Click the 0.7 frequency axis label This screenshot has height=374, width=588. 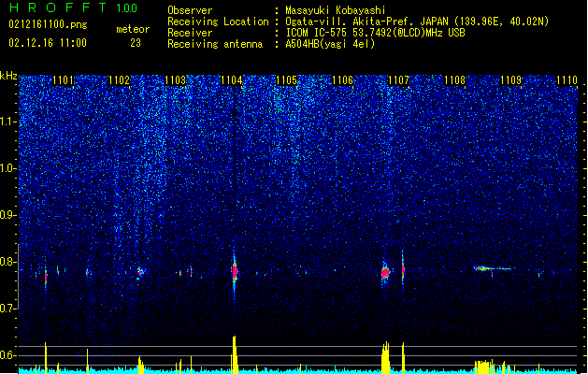(8, 309)
